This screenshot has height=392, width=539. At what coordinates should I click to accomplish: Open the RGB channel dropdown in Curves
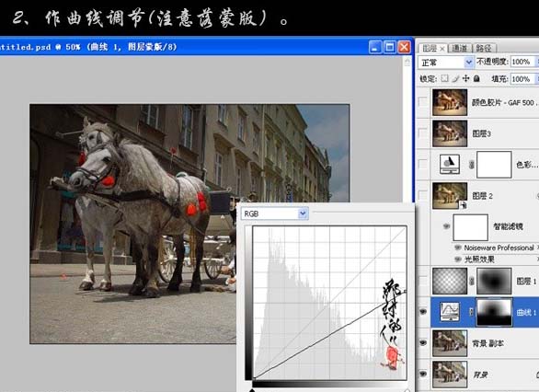tap(275, 213)
